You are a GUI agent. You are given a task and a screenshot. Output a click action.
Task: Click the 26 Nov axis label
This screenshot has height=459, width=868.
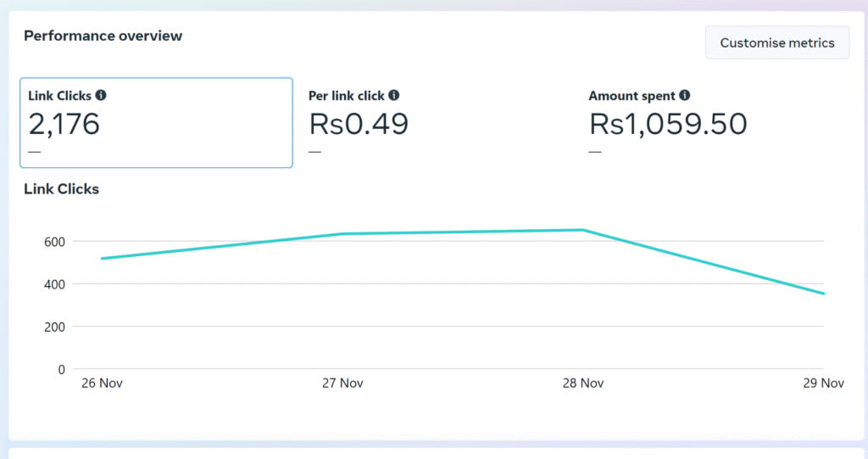point(102,383)
